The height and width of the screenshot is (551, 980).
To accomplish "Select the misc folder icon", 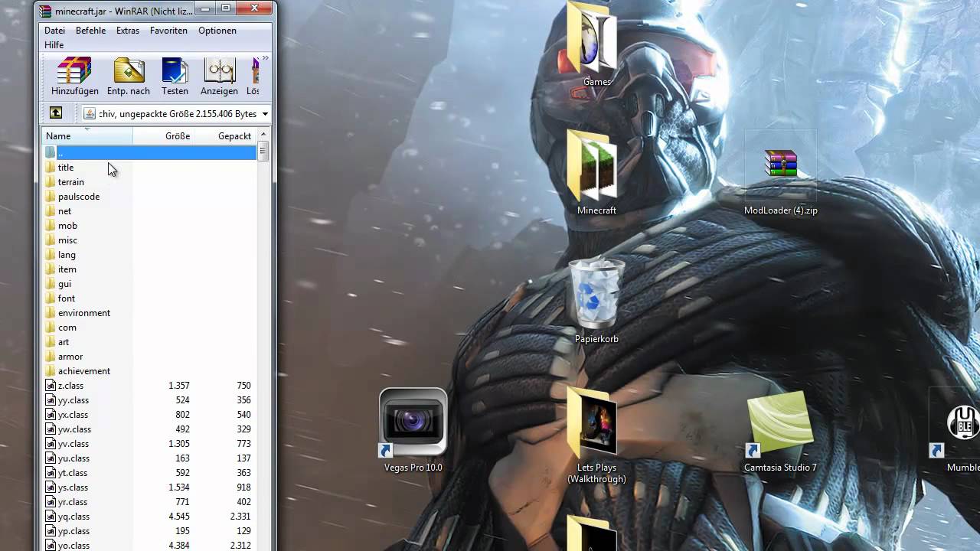I will (50, 240).
